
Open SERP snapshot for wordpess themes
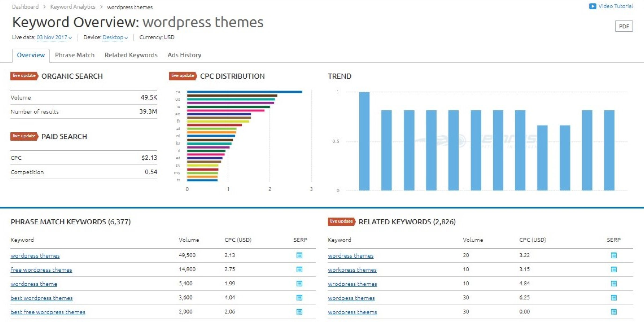pyautogui.click(x=614, y=298)
